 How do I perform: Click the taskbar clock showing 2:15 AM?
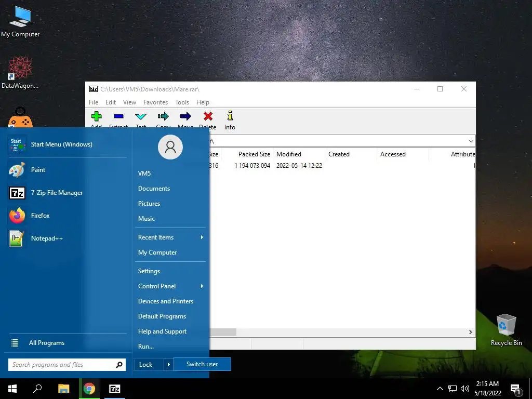tap(487, 389)
